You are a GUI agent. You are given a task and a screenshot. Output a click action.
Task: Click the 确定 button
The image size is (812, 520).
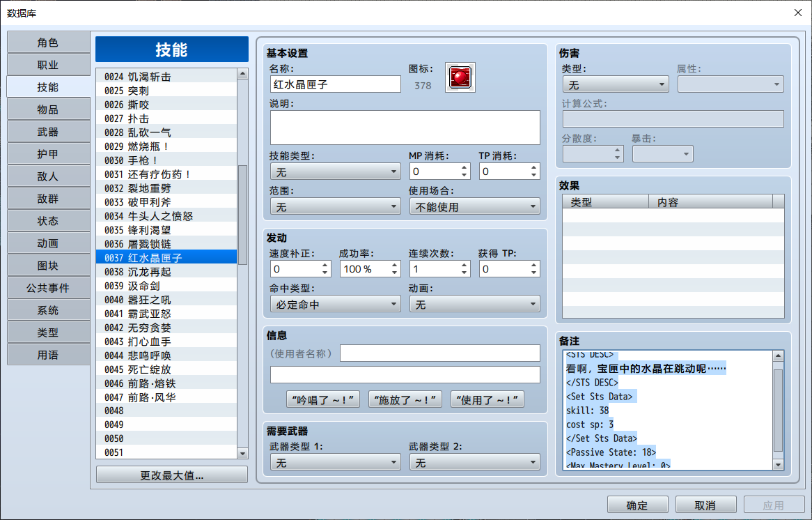[x=637, y=505]
